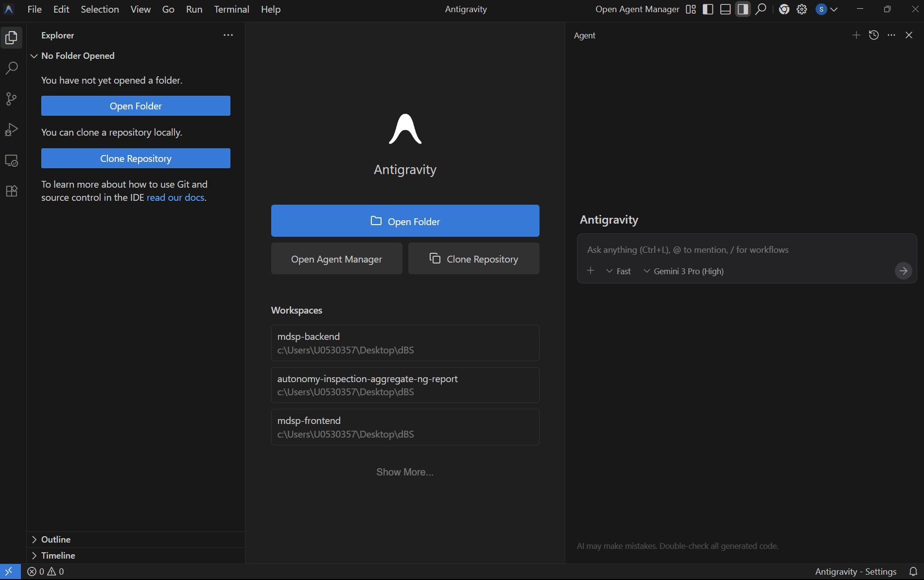Click the Clone Repository button in Explorer

(136, 158)
